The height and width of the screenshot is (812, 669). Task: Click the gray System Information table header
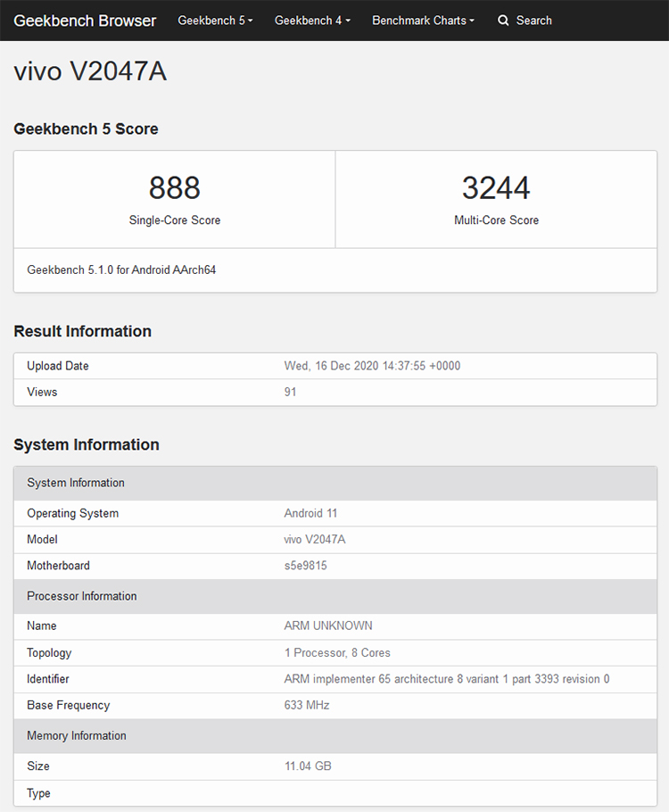point(335,483)
